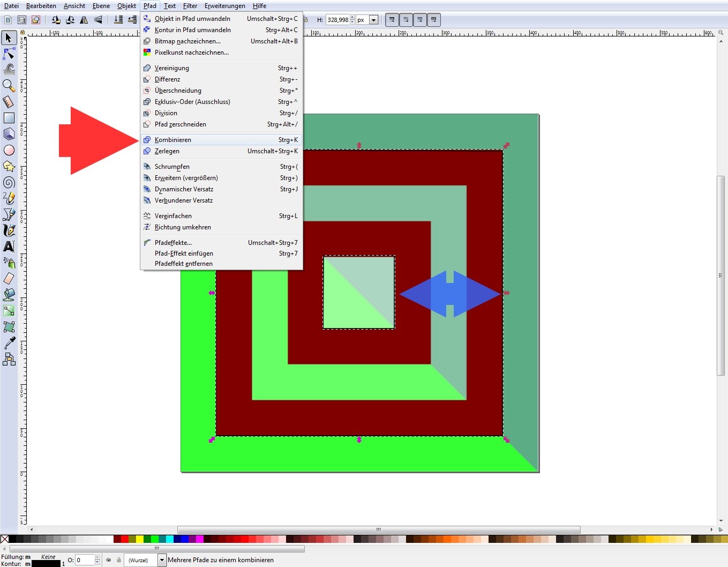Screen dimensions: 728x567
Task: Select the Connector diagram tool
Action: click(9, 359)
